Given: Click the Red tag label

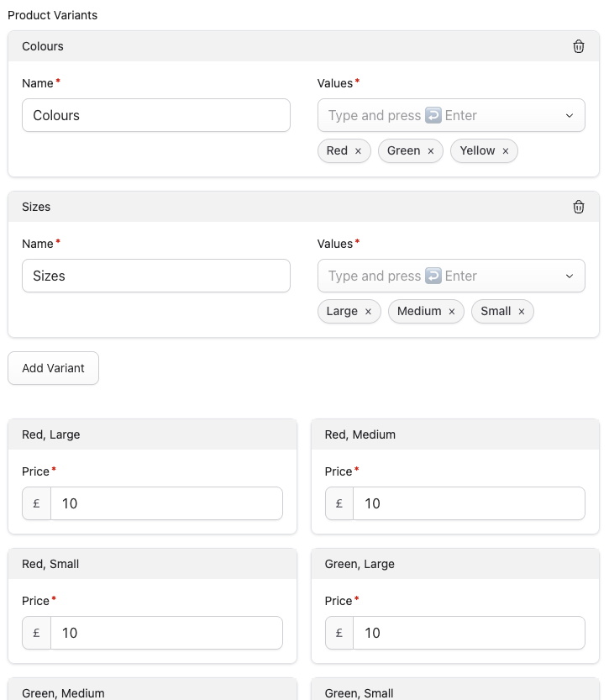Looking at the screenshot, I should [x=337, y=150].
